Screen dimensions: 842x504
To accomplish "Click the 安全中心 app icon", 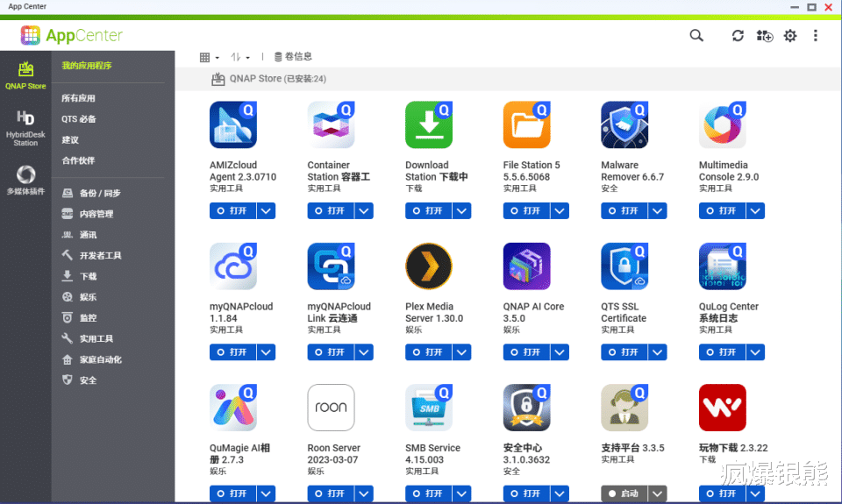I will (x=527, y=408).
